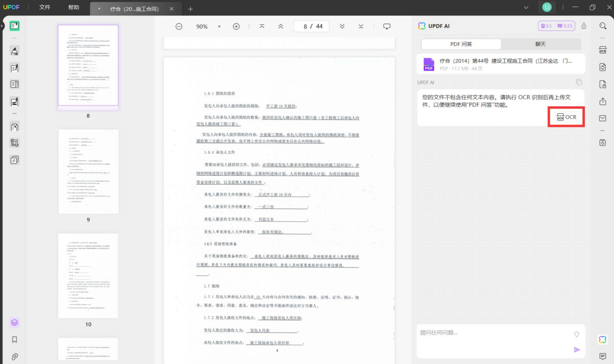Viewport: 614px width, 364px height.
Task: Send the AI question with arrow icon
Action: click(576, 349)
